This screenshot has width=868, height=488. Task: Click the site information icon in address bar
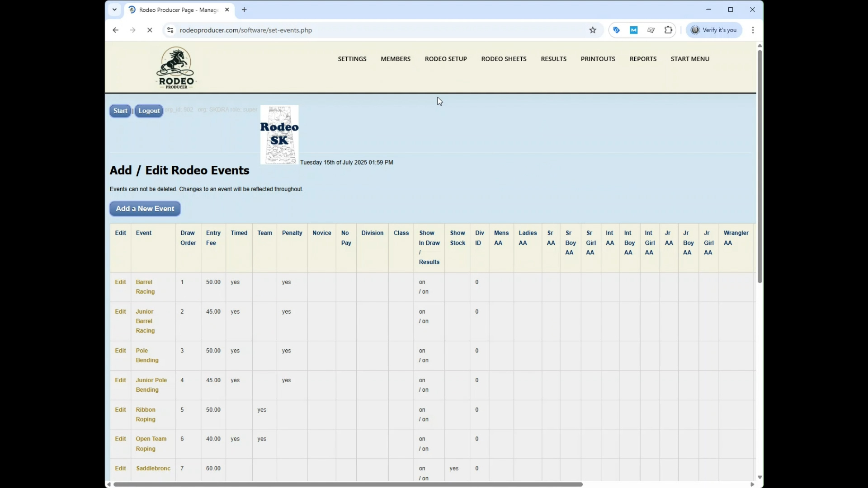coord(170,30)
